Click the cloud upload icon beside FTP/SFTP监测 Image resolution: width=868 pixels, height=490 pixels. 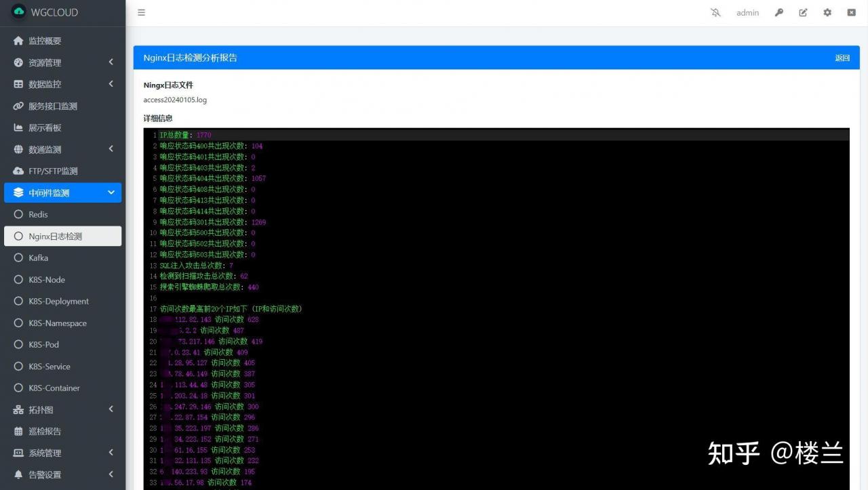click(x=18, y=171)
